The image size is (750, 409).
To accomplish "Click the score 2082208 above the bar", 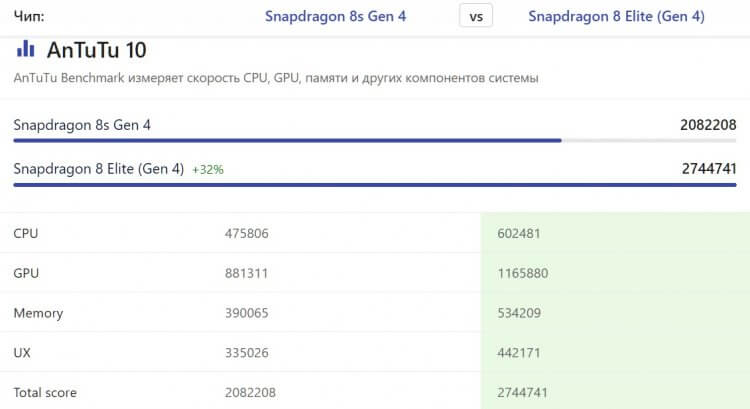I will tap(708, 125).
